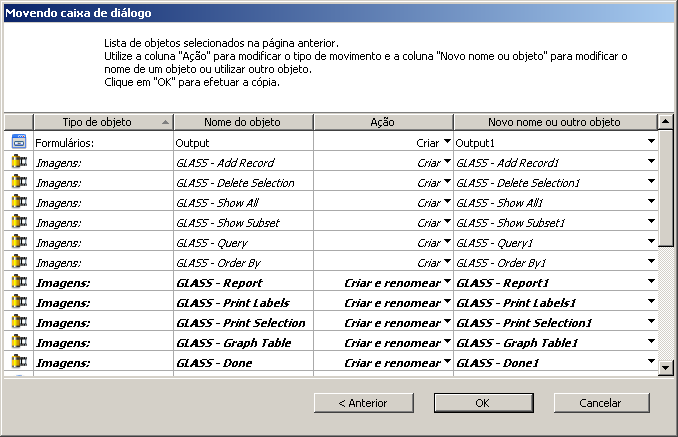Screen dimensions: 678x437
Task: Click image icon for GLASS - Add Record
Action: point(17,162)
